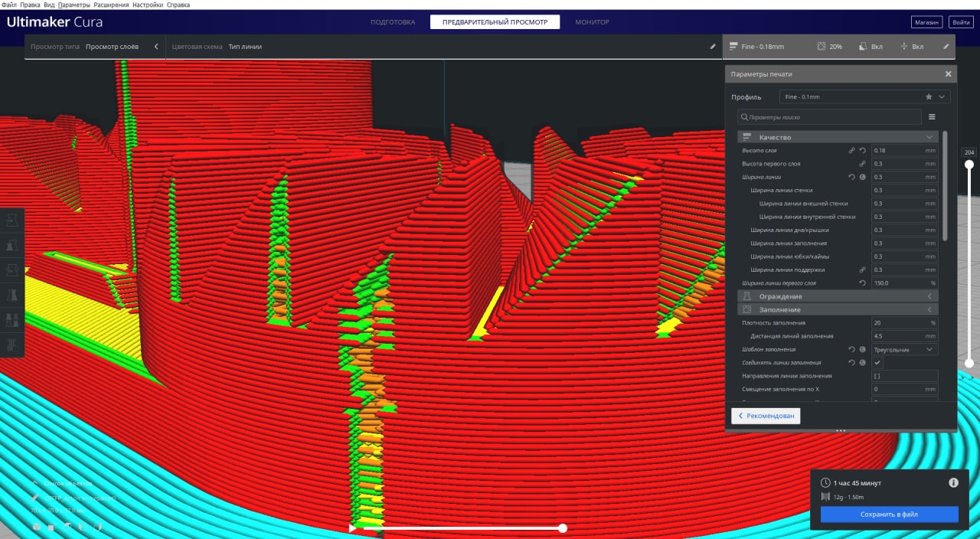Select the Support Blocker tool
Image resolution: width=980 pixels, height=539 pixels.
click(x=12, y=345)
